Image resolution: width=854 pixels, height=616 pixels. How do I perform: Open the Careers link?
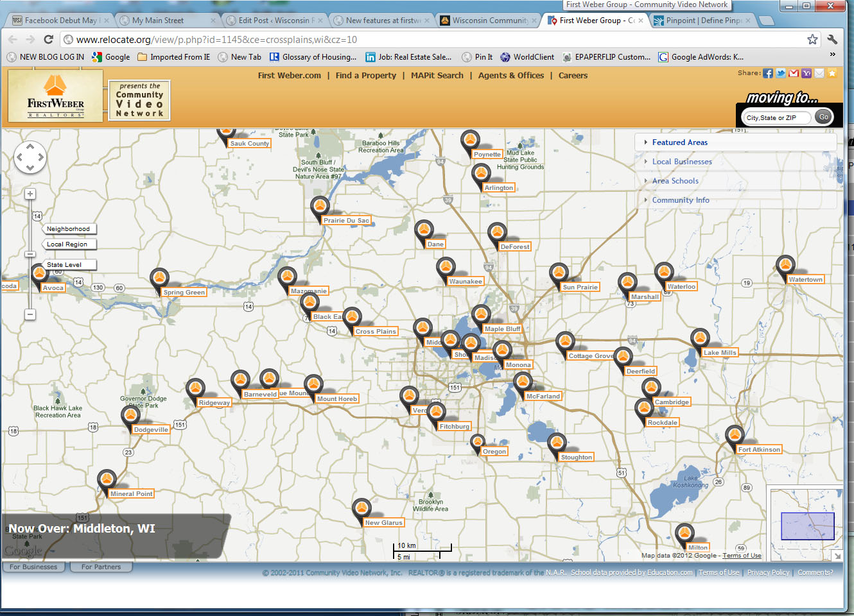tap(573, 76)
